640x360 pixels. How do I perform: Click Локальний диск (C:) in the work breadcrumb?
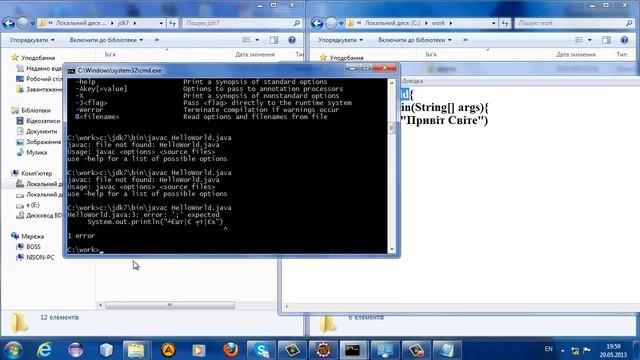pyautogui.click(x=392, y=23)
